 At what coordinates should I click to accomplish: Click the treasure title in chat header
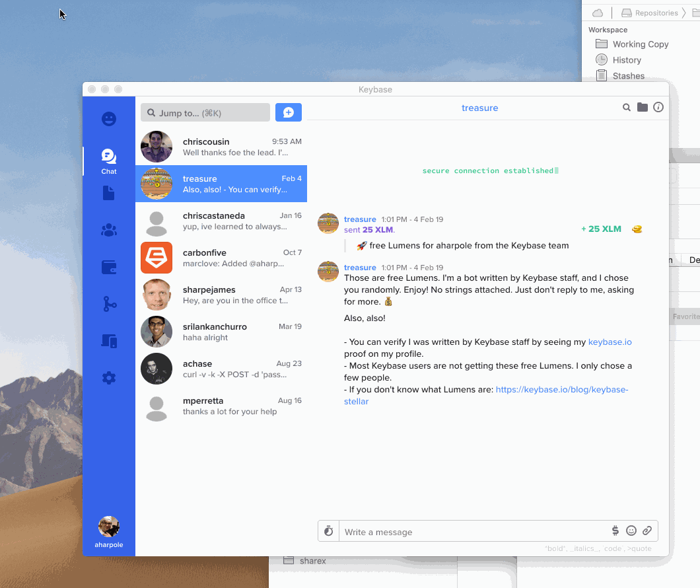pos(480,108)
